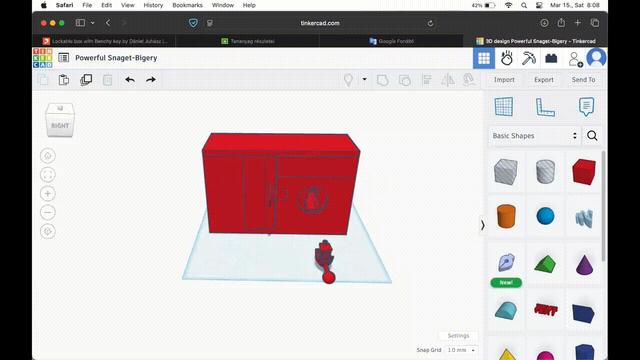Open the Safari File menu
The height and width of the screenshot is (360, 640).
click(87, 5)
